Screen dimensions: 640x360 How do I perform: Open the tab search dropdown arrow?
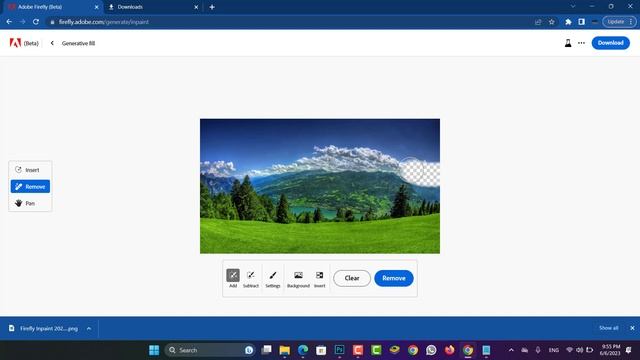pos(573,7)
